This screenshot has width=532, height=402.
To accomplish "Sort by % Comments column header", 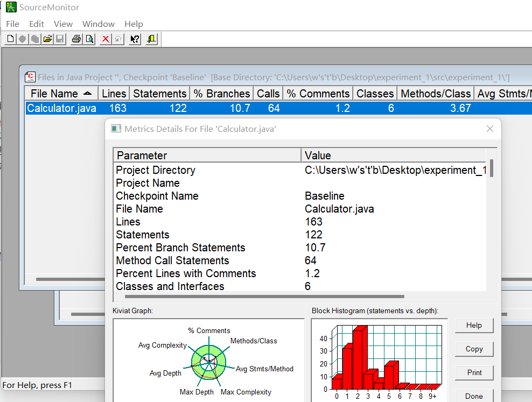I will tap(318, 94).
